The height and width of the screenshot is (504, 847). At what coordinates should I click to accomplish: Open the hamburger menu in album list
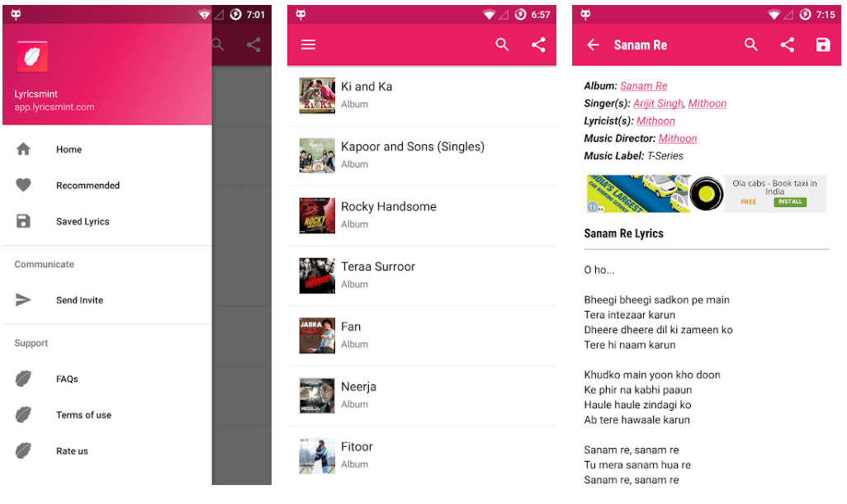click(x=308, y=45)
